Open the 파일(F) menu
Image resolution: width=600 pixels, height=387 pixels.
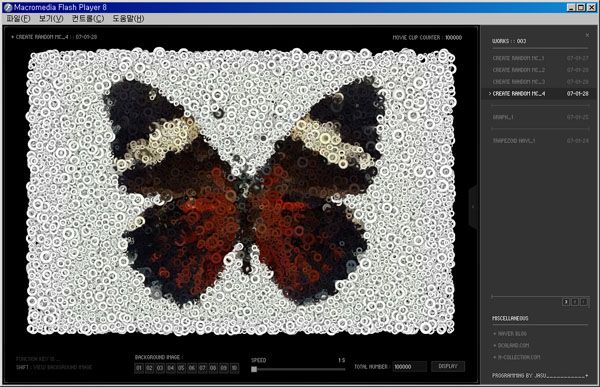point(18,18)
